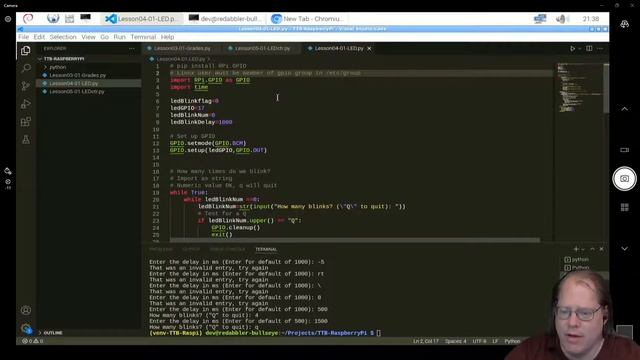The width and height of the screenshot is (640, 360).
Task: Open editor More Actions ellipsis
Action: pos(600,48)
